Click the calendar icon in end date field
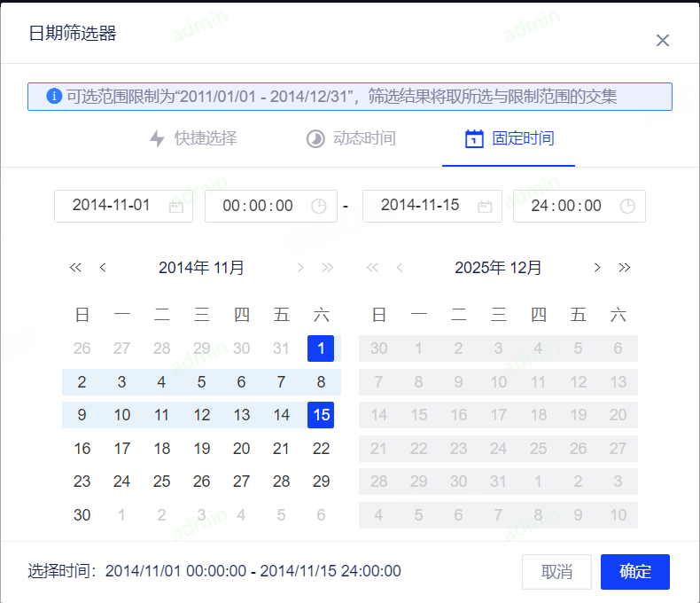 coord(485,206)
